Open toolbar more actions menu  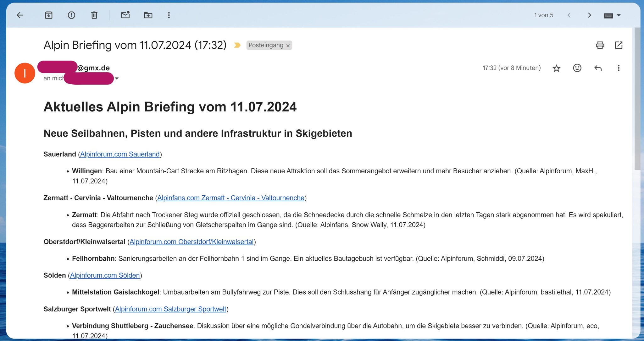pyautogui.click(x=169, y=15)
